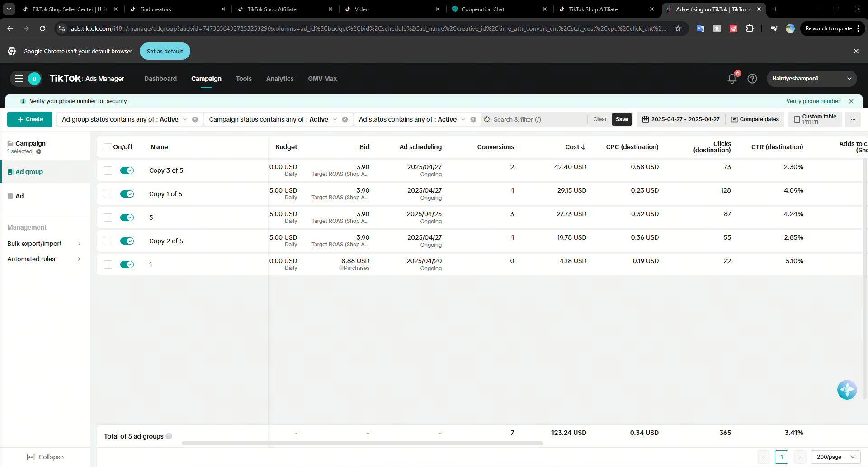Open the Custom table columns menu
This screenshot has width=868, height=467.
coord(815,119)
